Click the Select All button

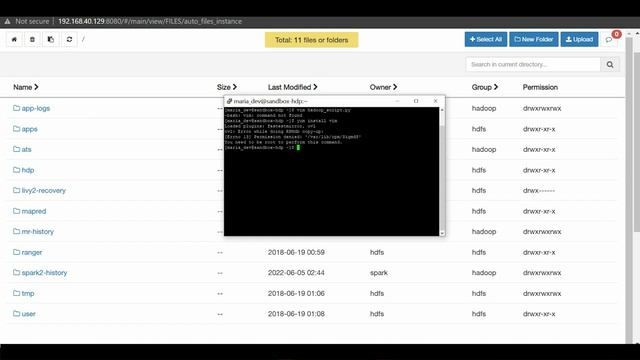click(x=486, y=40)
